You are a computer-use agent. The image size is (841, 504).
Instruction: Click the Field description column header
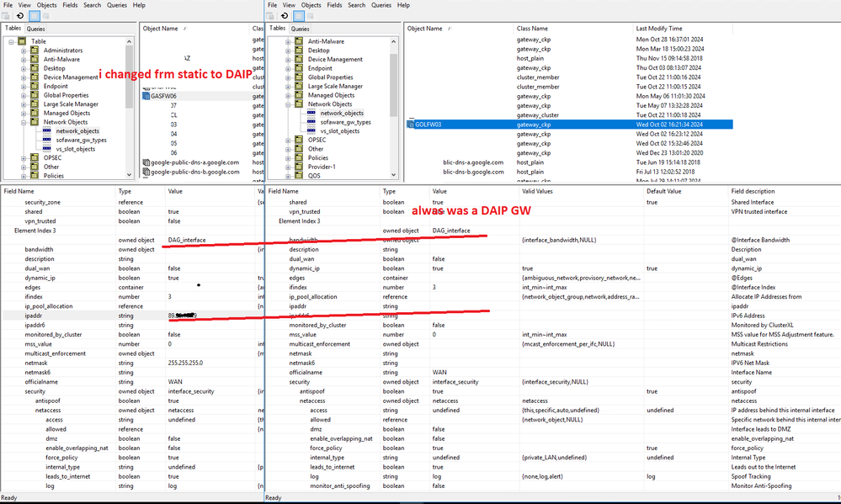[753, 191]
